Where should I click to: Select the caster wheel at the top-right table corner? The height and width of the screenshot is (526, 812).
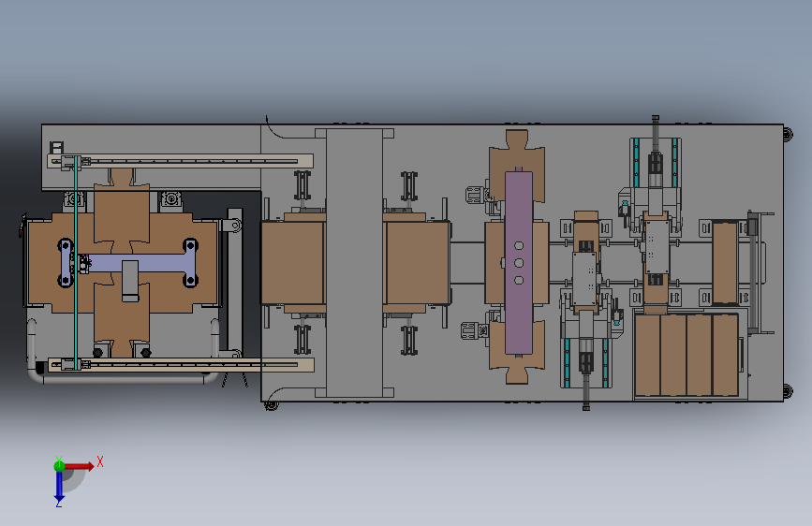pos(788,135)
